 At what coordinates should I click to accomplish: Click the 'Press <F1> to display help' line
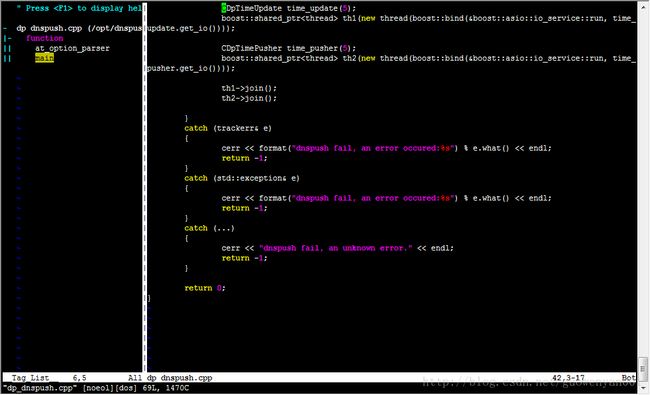point(79,8)
